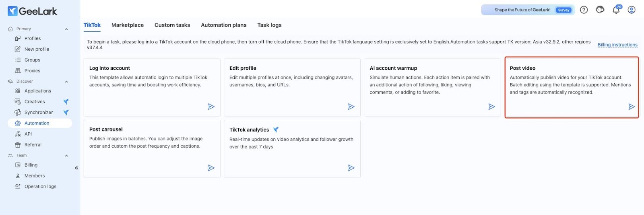Open the user account avatar icon
This screenshot has width=644, height=215.
[632, 10]
